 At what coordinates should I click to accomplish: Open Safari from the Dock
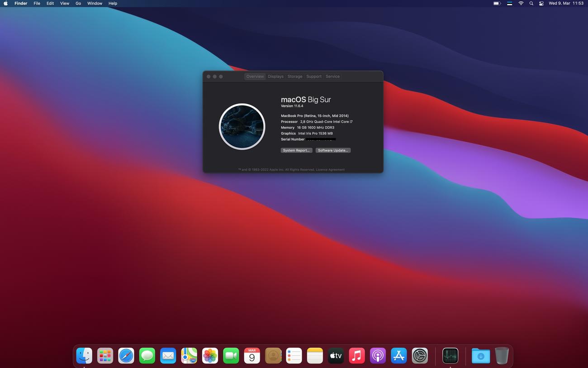click(x=126, y=356)
